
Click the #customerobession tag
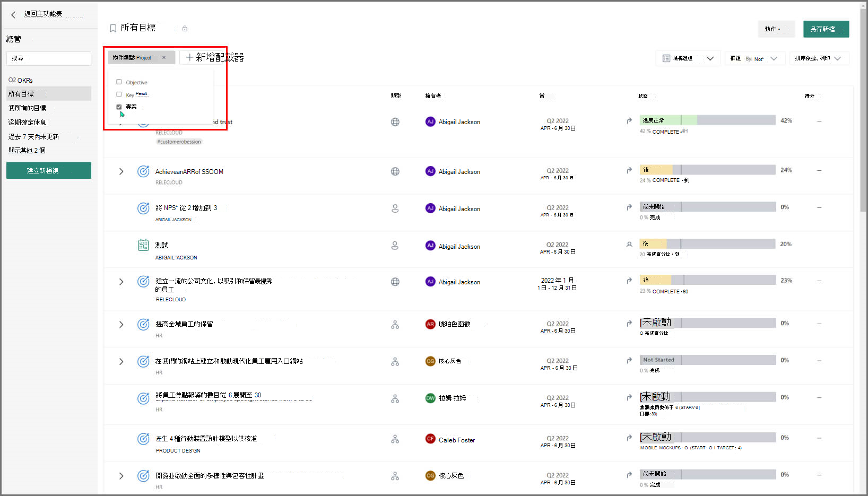coord(179,142)
